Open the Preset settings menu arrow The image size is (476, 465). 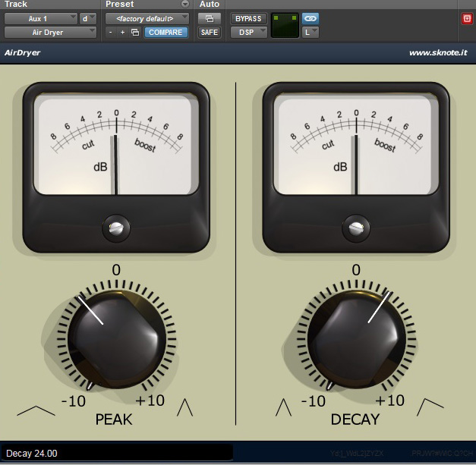185,4
